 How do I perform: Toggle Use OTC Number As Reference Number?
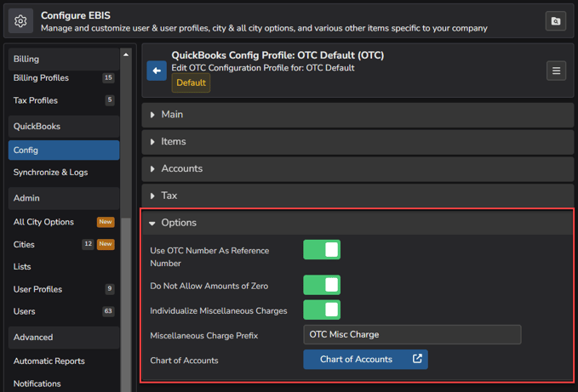pyautogui.click(x=322, y=250)
